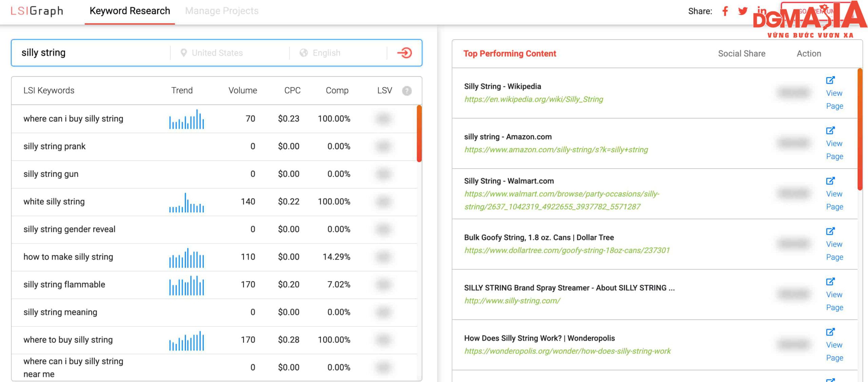Submit search with the arrow icon

[x=405, y=53]
